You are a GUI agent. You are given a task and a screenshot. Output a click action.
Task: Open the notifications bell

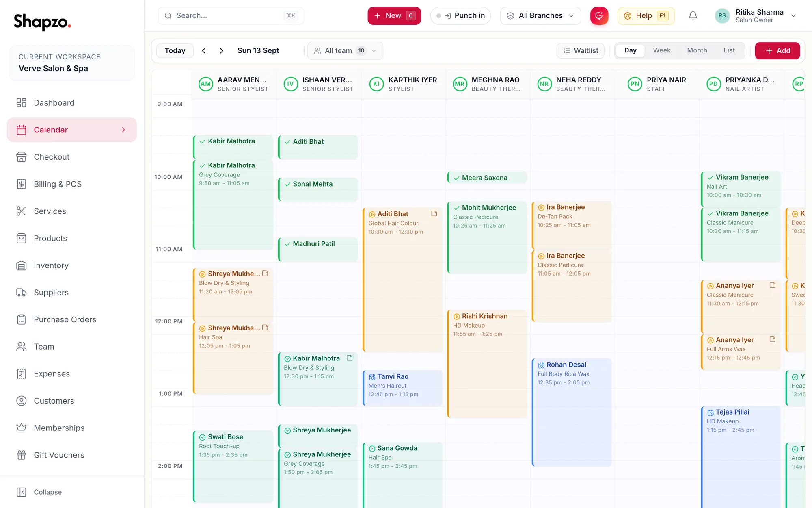coord(693,16)
